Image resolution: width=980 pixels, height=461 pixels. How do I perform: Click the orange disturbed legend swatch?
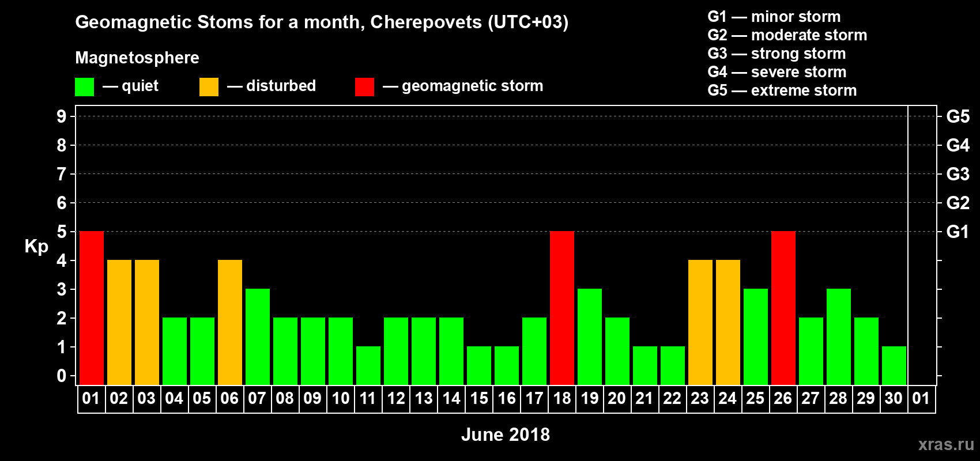pyautogui.click(x=209, y=87)
